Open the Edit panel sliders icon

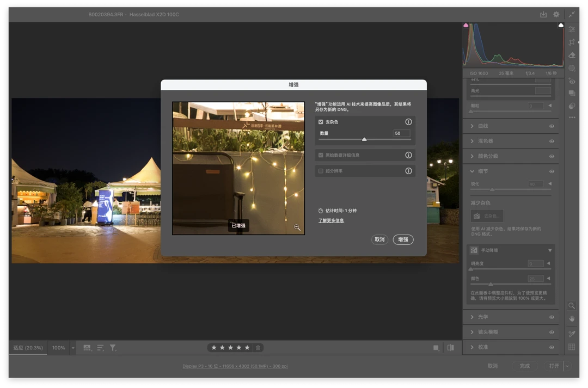pyautogui.click(x=572, y=29)
